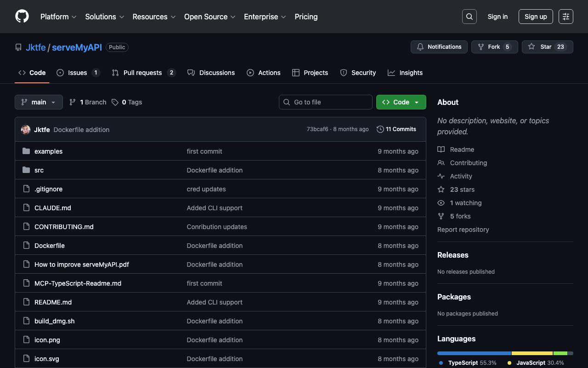
Task: Open the Tags list link
Action: [x=127, y=102]
